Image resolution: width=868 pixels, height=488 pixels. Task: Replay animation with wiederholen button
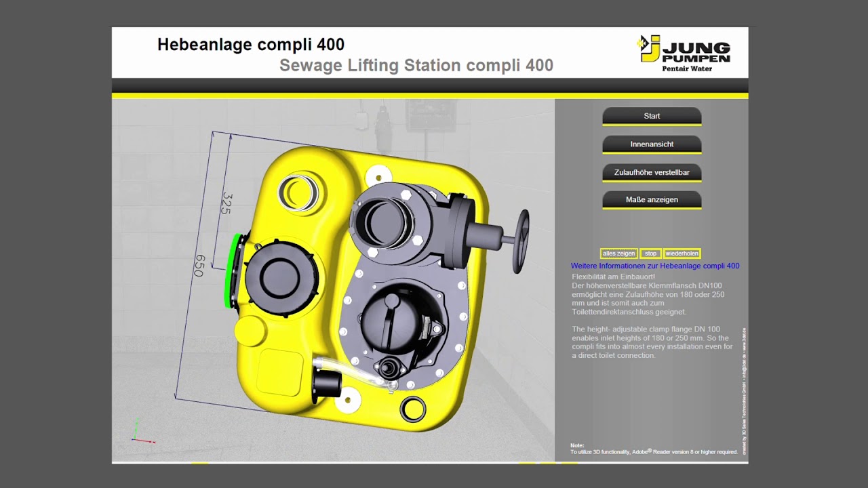coord(682,253)
